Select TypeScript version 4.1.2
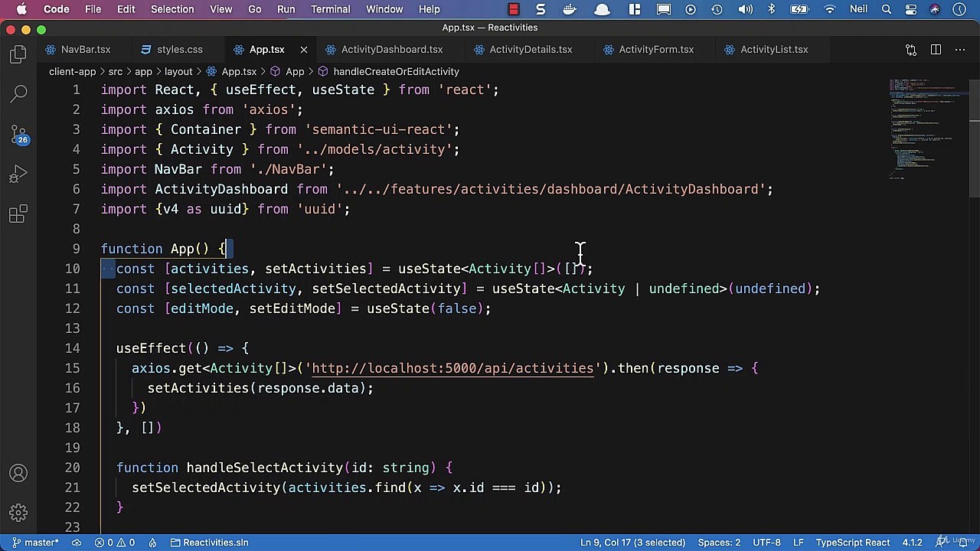This screenshot has width=980, height=551. click(912, 543)
